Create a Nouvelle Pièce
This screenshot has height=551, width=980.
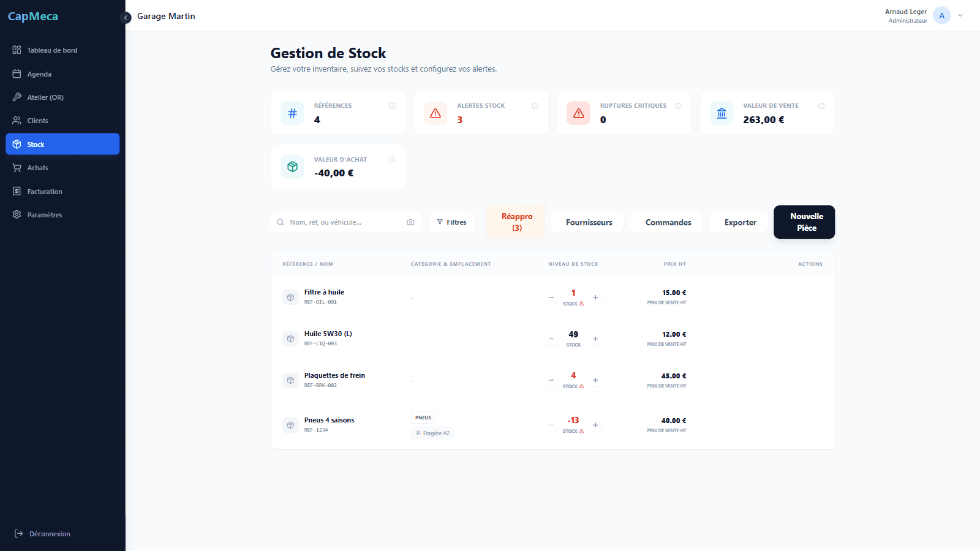(804, 222)
